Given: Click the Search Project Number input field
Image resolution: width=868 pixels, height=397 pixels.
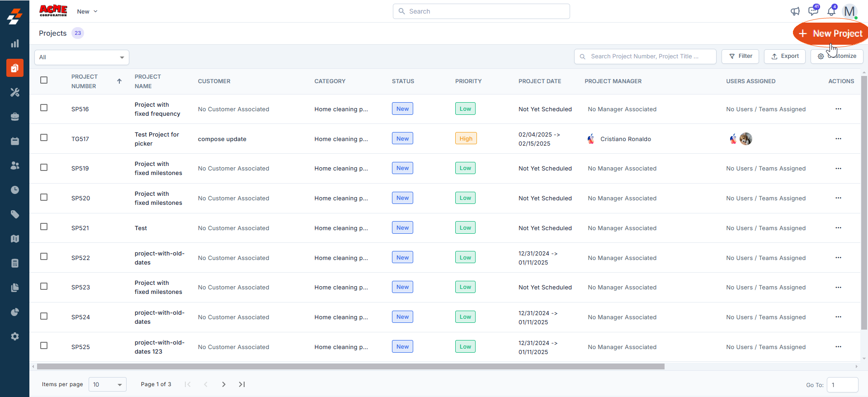Looking at the screenshot, I should [x=645, y=57].
